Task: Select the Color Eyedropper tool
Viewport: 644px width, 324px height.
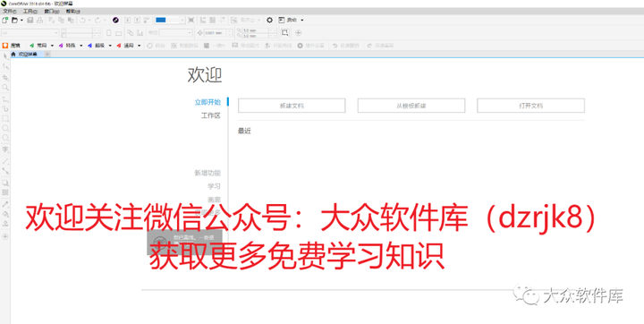Action: tap(5, 204)
